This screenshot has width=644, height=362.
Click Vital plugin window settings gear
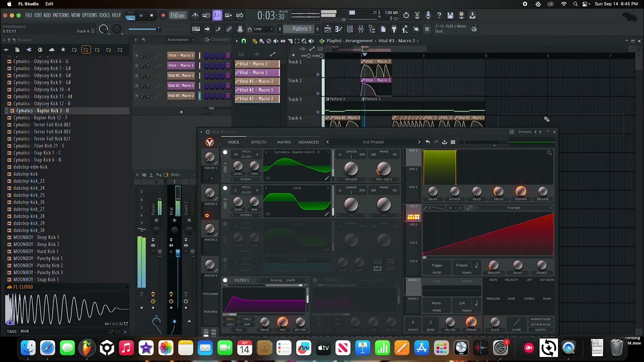coord(208,132)
